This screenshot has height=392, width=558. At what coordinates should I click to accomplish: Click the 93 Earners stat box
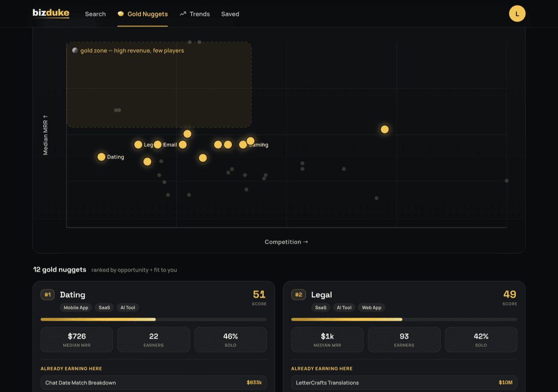pyautogui.click(x=404, y=339)
